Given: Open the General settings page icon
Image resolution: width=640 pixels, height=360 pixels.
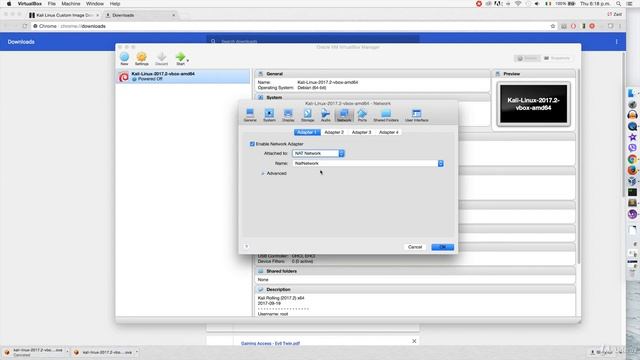Looking at the screenshot, I should click(x=250, y=115).
